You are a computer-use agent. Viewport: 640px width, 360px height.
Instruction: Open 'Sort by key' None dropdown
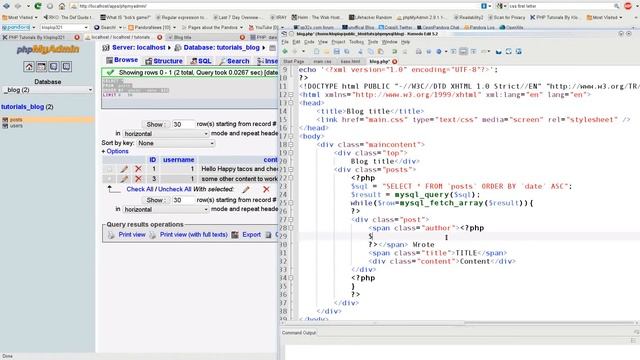pyautogui.click(x=176, y=143)
